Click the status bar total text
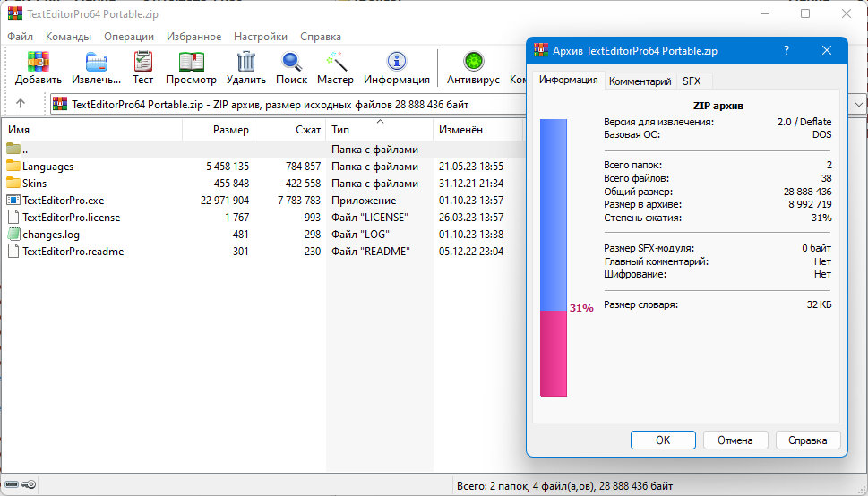The image size is (868, 496). (x=564, y=486)
